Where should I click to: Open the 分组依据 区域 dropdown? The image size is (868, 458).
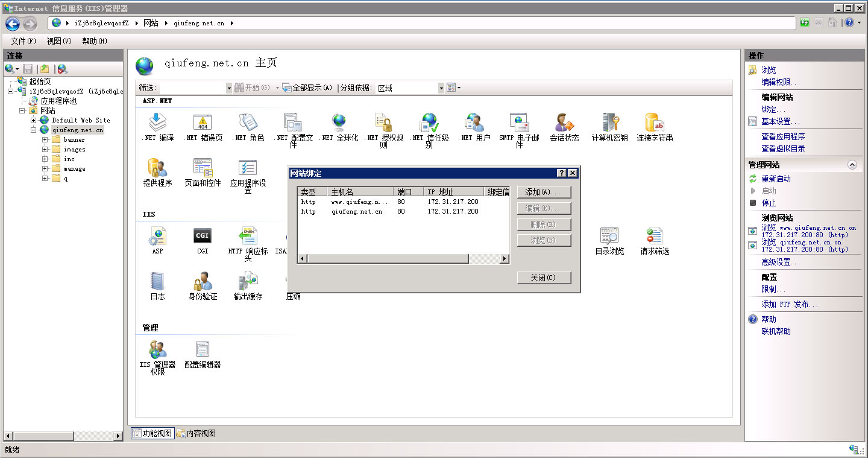pyautogui.click(x=410, y=88)
